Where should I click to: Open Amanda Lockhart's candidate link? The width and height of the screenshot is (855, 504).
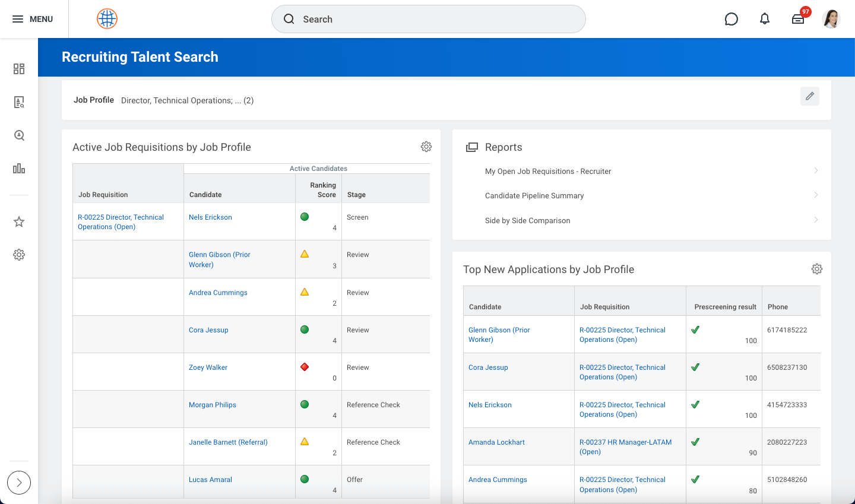[x=496, y=442]
